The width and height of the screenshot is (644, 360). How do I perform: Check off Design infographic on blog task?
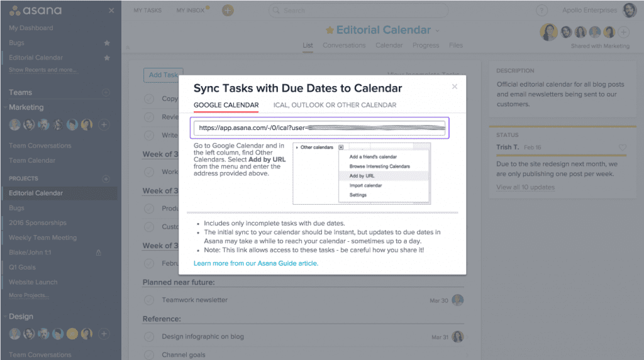tap(149, 337)
